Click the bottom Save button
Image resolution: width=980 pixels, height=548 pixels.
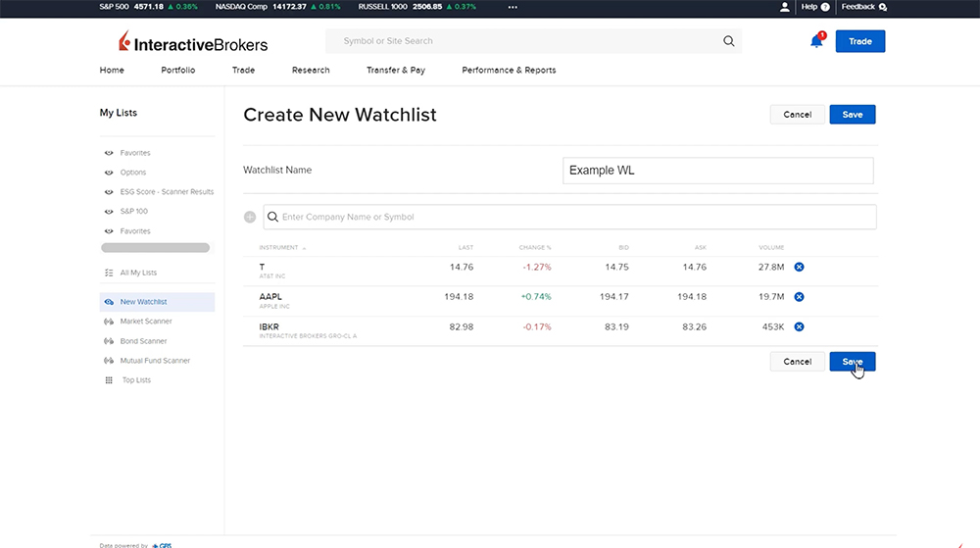tap(852, 362)
